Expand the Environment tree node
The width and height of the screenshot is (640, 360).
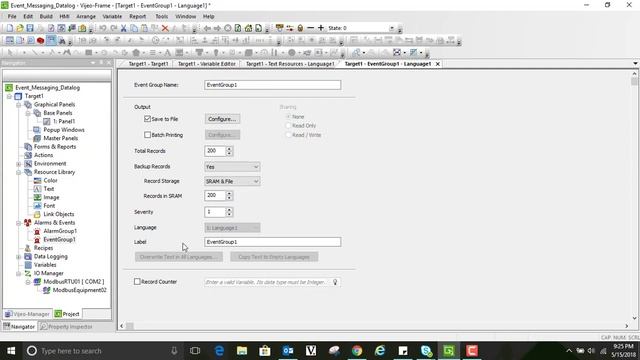click(18, 164)
